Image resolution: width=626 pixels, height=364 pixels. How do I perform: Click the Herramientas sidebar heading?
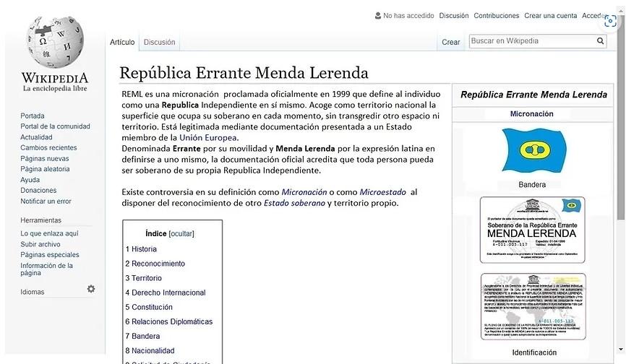click(40, 220)
